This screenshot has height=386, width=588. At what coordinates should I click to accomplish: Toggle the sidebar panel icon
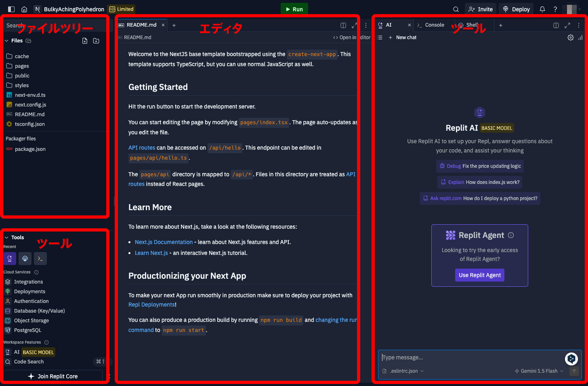click(x=11, y=9)
